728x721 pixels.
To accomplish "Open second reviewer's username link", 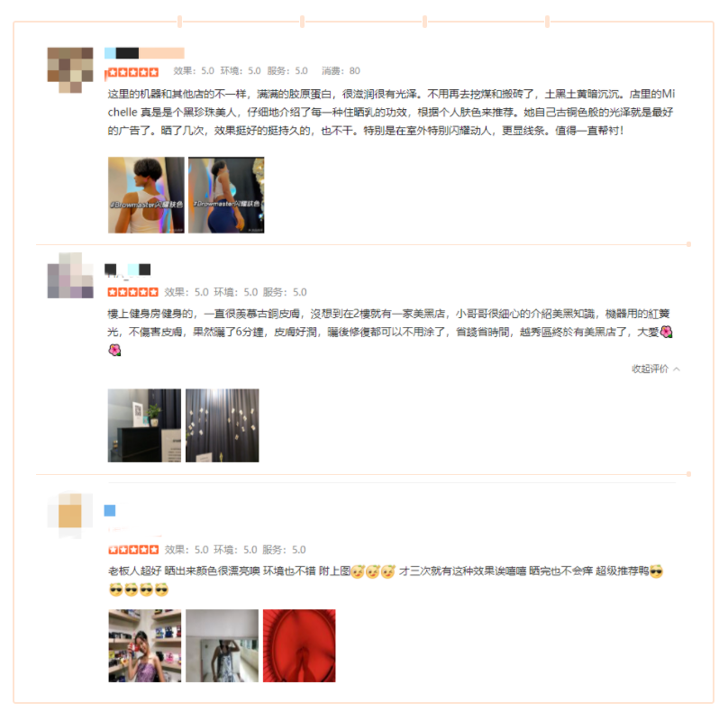I will click(x=128, y=269).
